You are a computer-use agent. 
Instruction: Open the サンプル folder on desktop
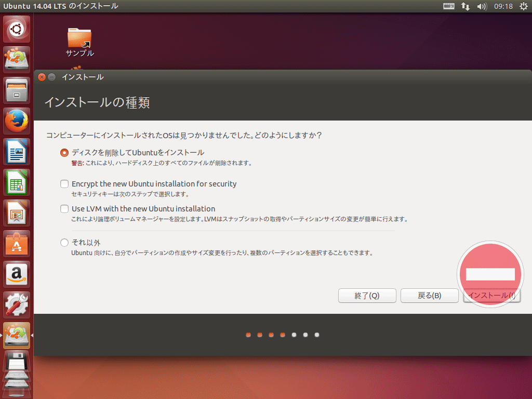(79, 42)
